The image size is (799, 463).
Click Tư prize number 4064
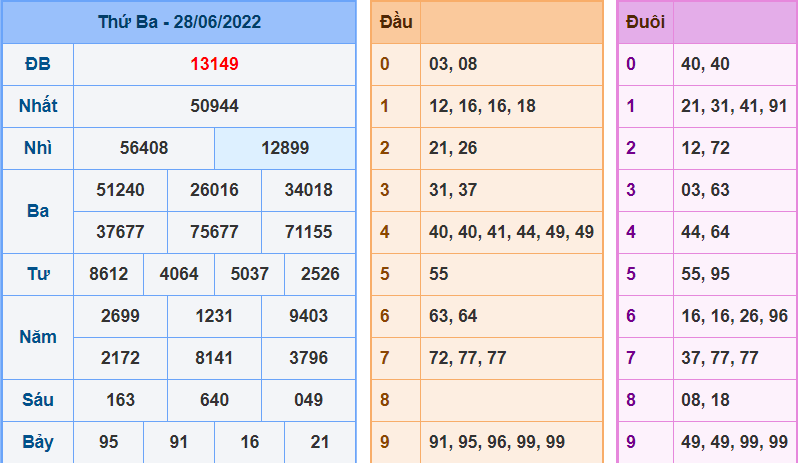click(x=179, y=274)
